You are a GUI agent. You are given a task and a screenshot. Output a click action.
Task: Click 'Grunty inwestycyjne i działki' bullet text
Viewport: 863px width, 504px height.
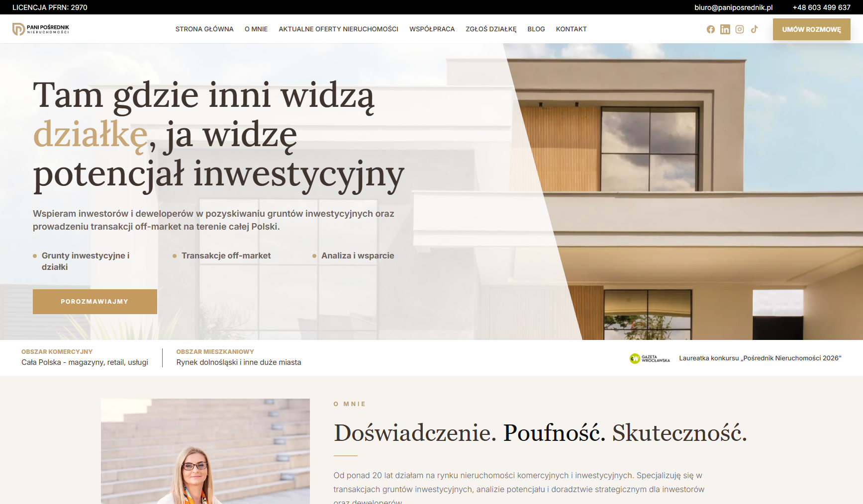[x=86, y=261]
